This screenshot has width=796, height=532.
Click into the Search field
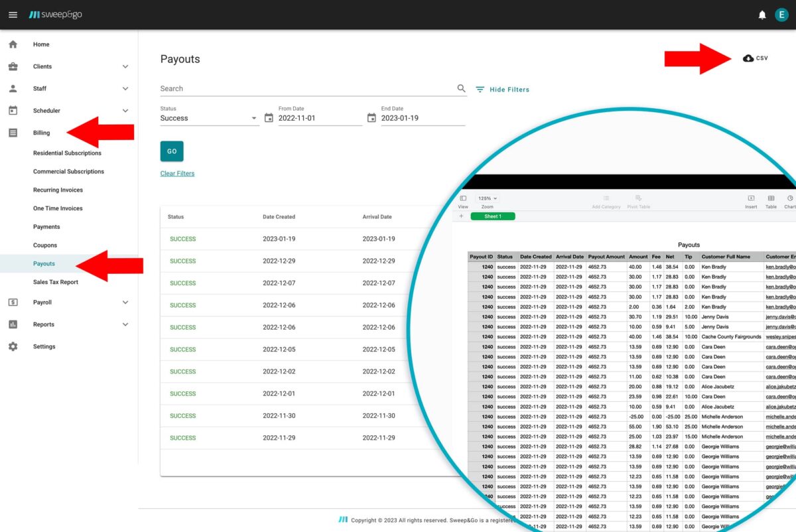click(x=305, y=88)
